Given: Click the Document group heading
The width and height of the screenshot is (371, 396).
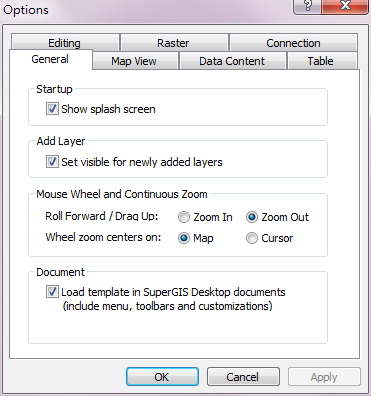Looking at the screenshot, I should point(61,272).
